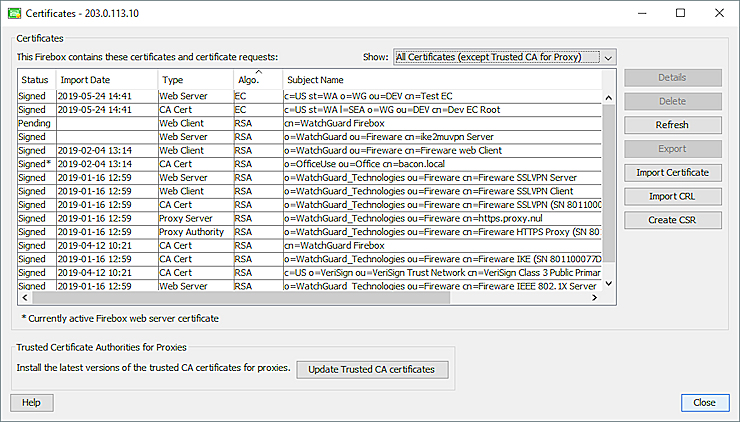Click Update Trusted CA certificates button
The image size is (740, 422).
point(372,369)
